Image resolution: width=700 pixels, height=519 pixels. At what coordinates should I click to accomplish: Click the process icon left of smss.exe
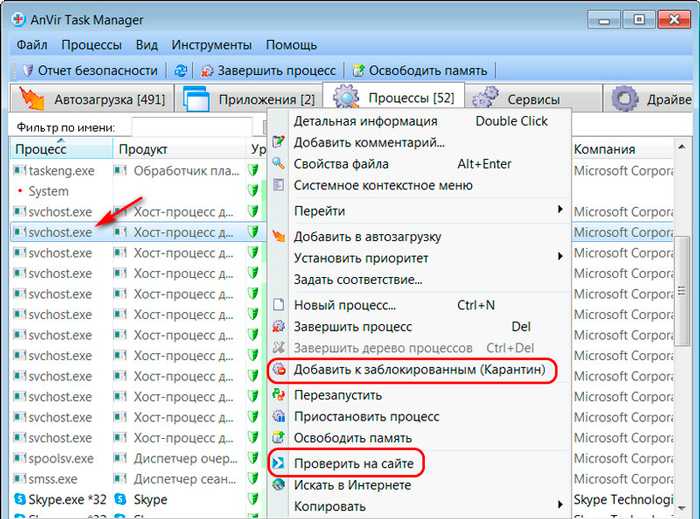point(20,479)
